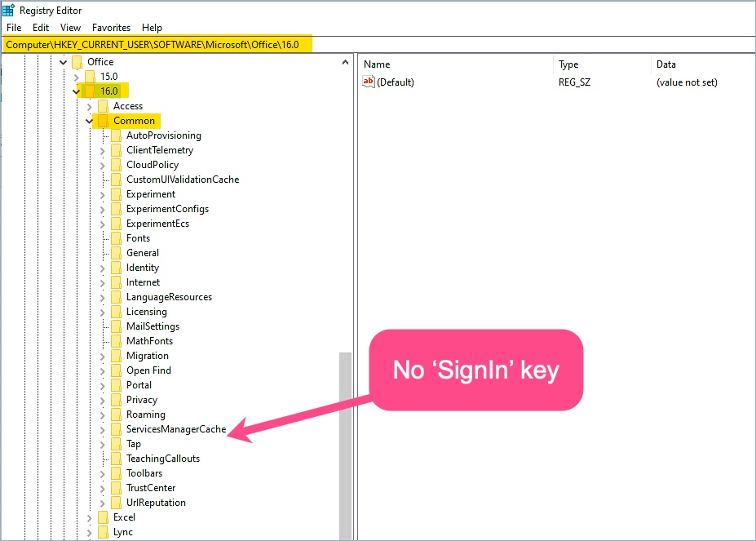Collapse the 16.0 key
Viewport: 756px width, 541px height.
(x=76, y=91)
